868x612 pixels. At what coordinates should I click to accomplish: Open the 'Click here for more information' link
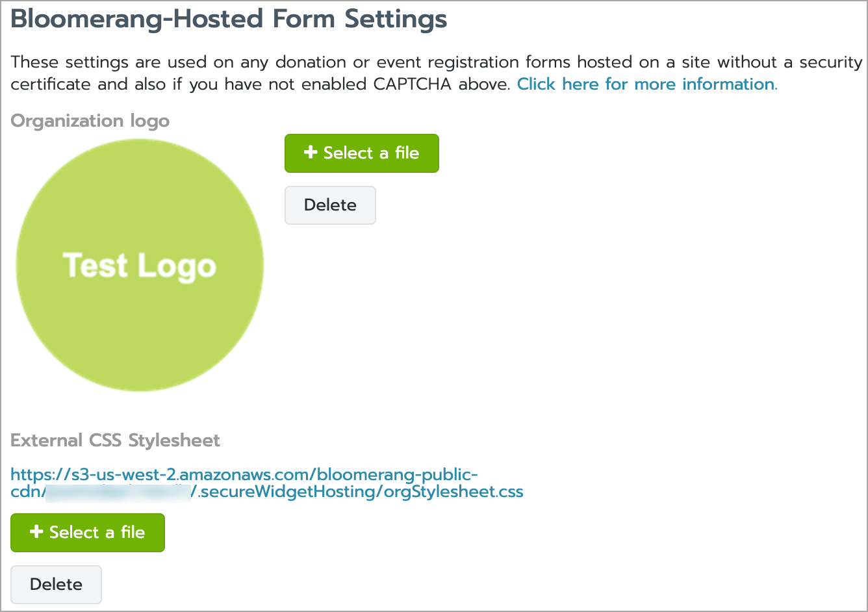click(x=646, y=84)
